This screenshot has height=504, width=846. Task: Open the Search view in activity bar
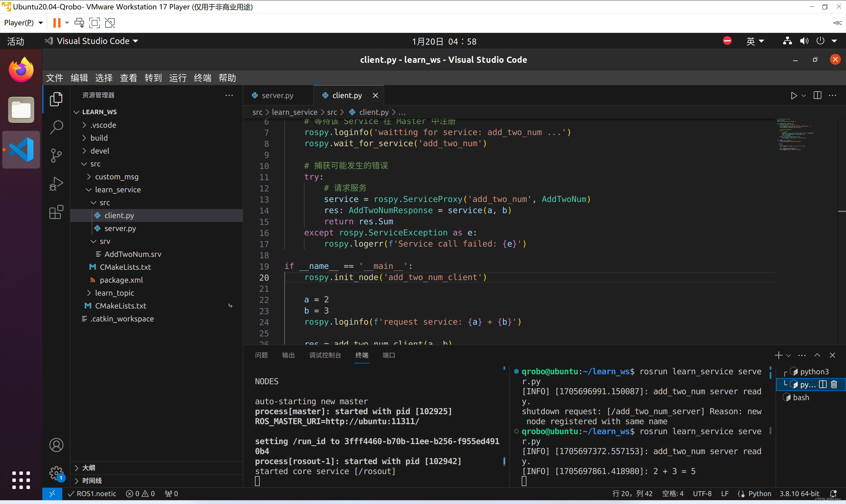(56, 127)
